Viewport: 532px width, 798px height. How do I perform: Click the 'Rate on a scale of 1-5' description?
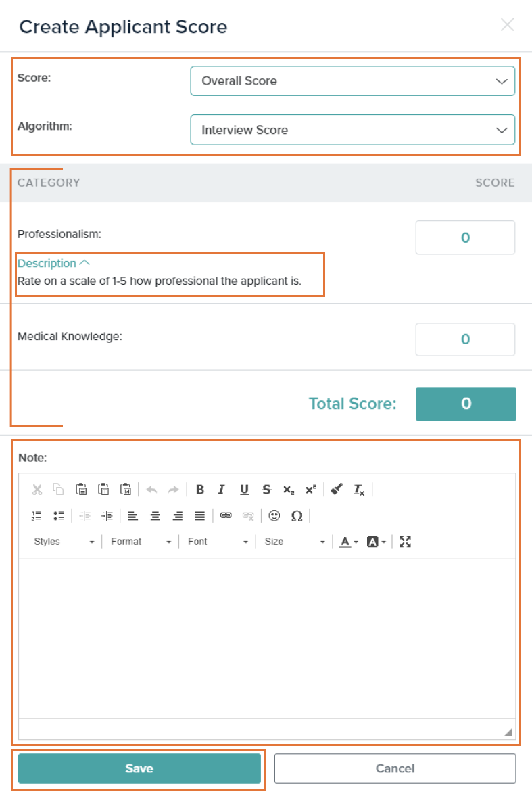160,281
